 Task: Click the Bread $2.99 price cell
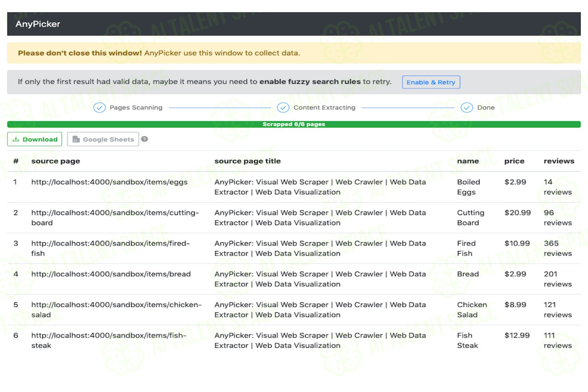[515, 274]
